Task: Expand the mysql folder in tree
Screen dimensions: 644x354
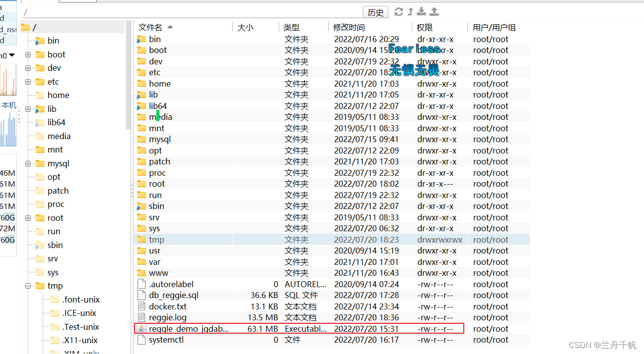Action: pyautogui.click(x=28, y=163)
